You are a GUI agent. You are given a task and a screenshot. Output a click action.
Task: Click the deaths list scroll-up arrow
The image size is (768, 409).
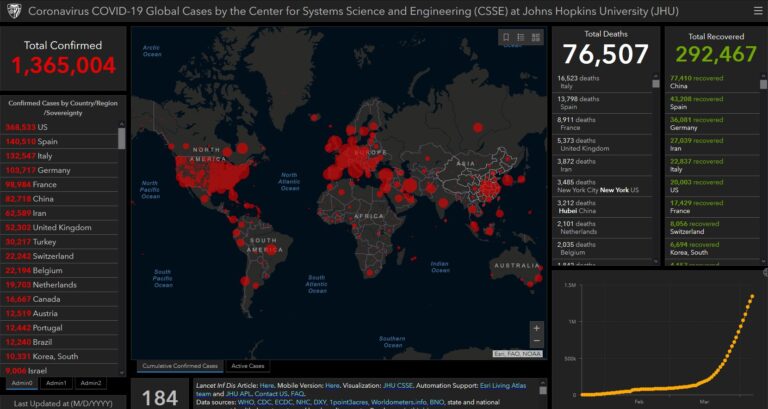pos(656,76)
